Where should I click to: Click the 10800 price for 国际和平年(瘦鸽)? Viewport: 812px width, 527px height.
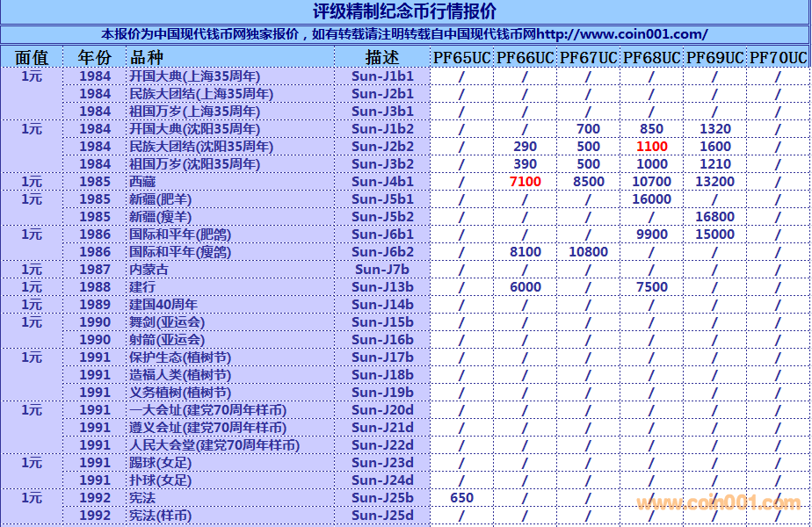click(x=588, y=252)
